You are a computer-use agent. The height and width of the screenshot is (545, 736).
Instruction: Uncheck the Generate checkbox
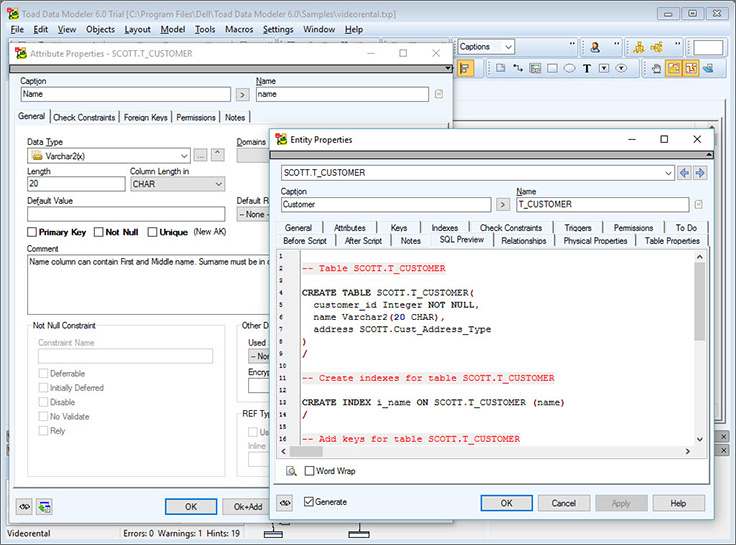[309, 502]
